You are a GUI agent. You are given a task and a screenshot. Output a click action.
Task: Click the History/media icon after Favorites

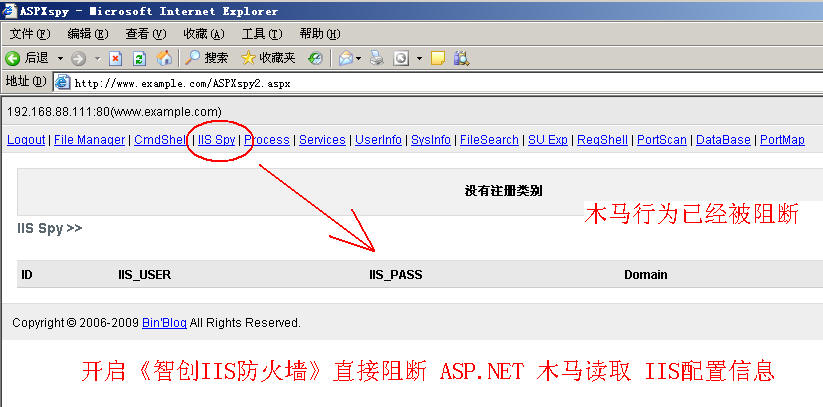[315, 58]
